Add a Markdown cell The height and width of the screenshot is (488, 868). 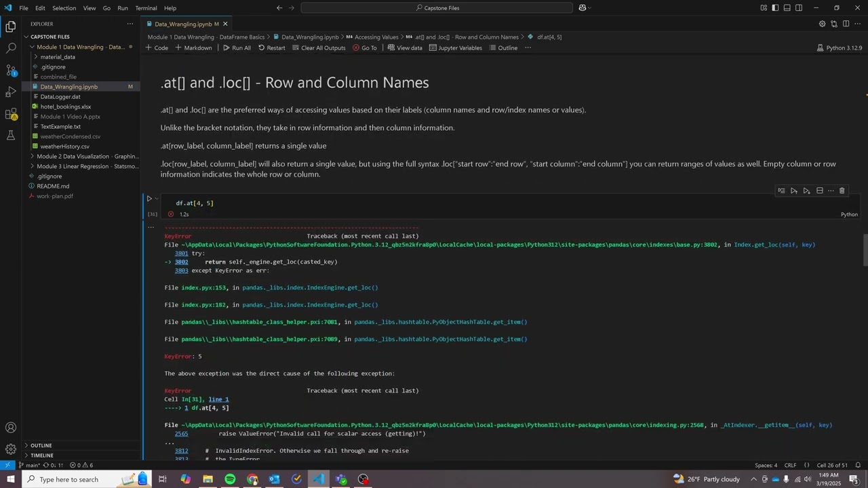[x=193, y=47]
